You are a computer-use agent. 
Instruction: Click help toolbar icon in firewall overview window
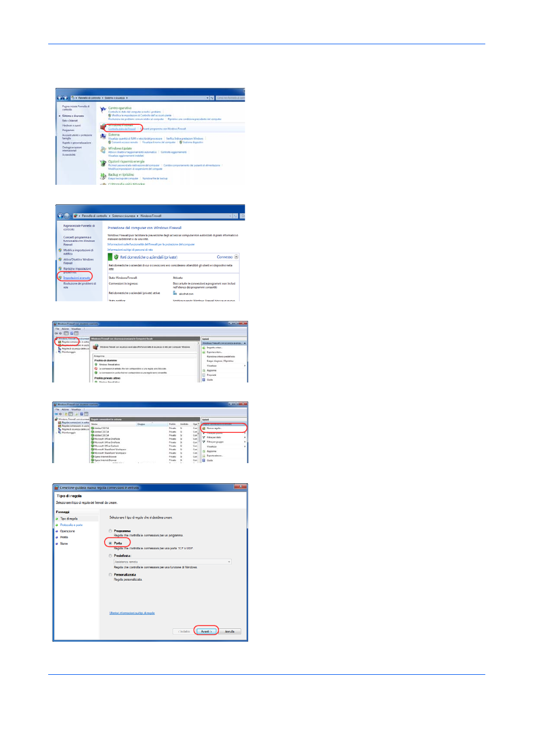(x=72, y=333)
